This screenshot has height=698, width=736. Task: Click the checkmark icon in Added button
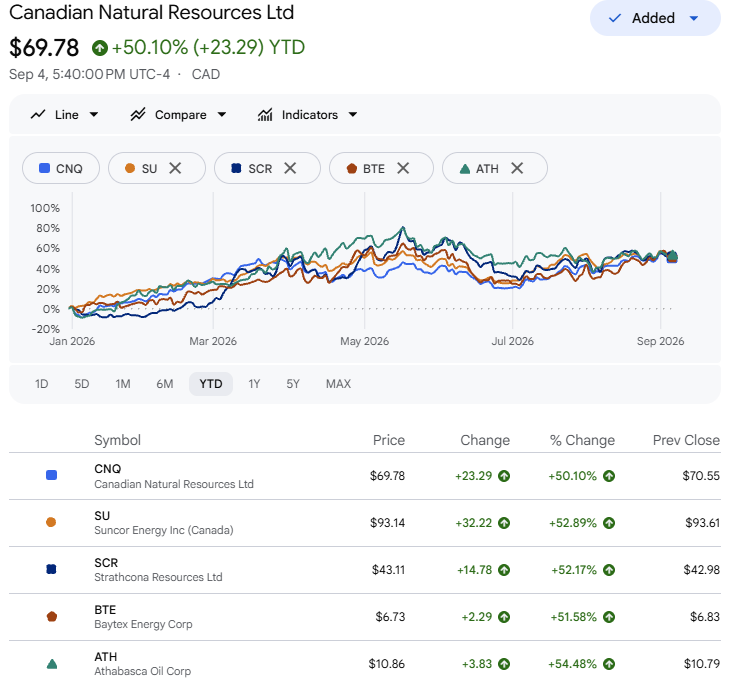[614, 18]
